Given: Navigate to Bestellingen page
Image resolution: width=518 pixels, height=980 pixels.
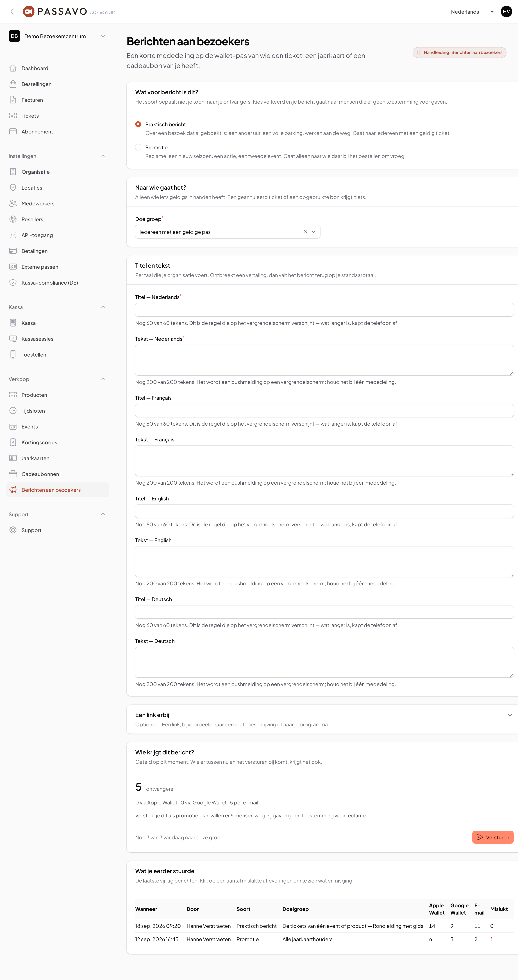Looking at the screenshot, I should (57, 84).
